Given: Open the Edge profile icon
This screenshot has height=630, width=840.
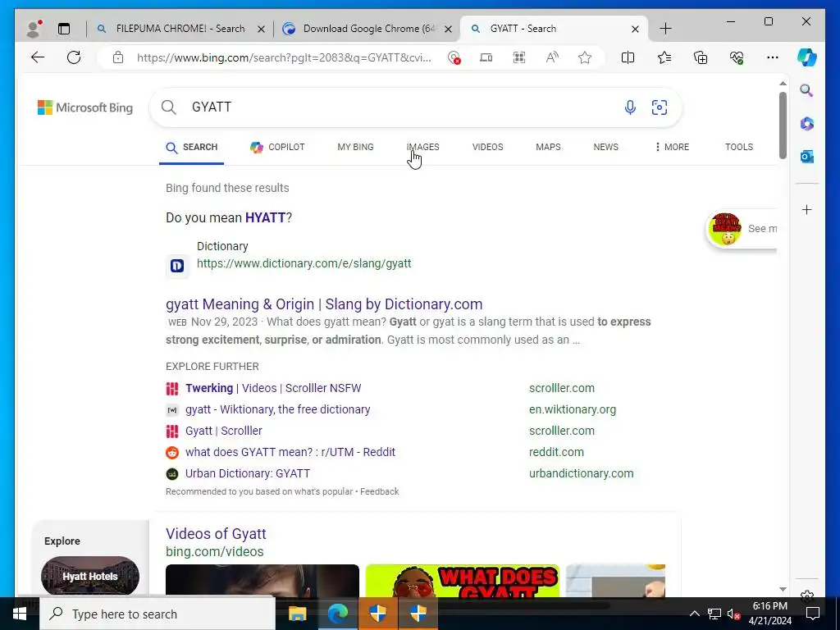Looking at the screenshot, I should [x=34, y=29].
